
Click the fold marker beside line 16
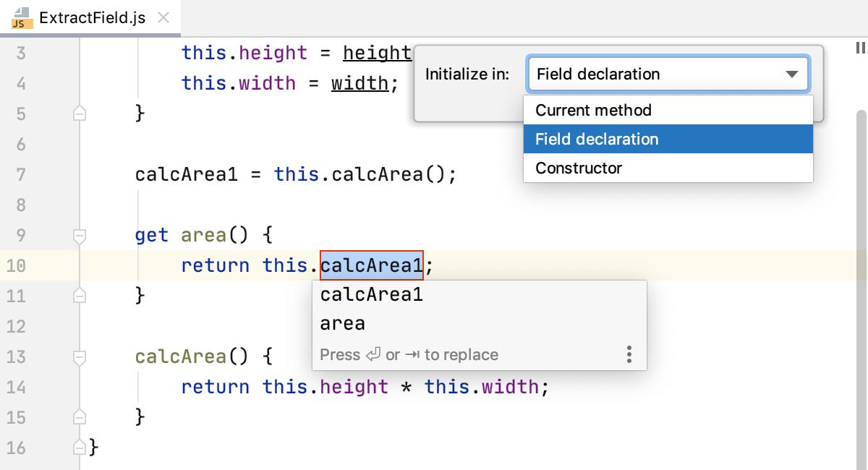[x=79, y=448]
